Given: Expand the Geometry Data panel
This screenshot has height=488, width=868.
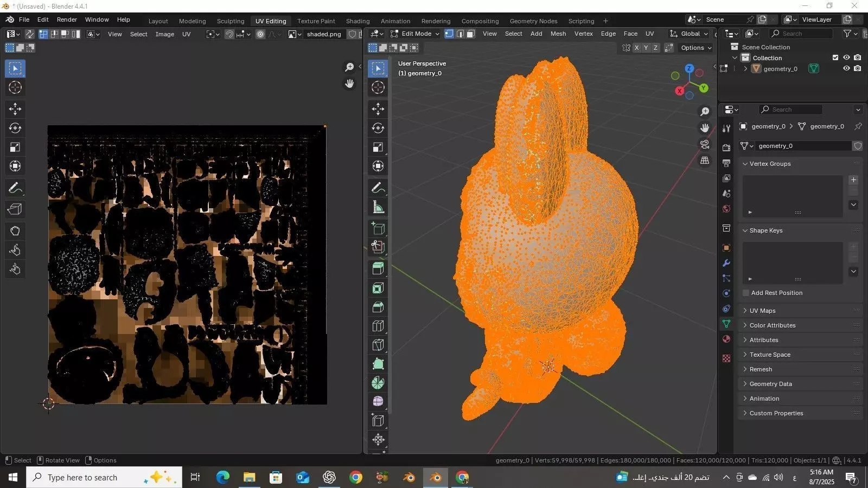Looking at the screenshot, I should 801,384.
